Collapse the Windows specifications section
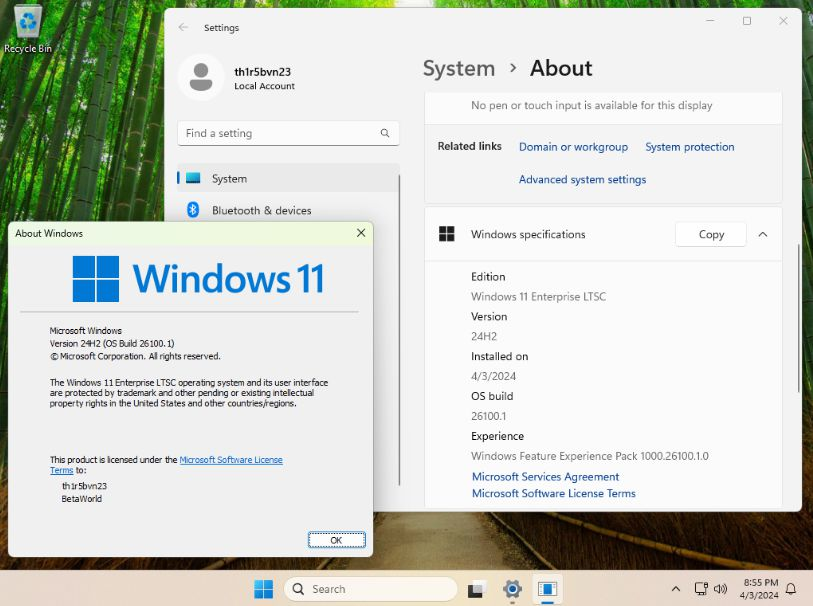The width and height of the screenshot is (813, 606). click(x=763, y=234)
